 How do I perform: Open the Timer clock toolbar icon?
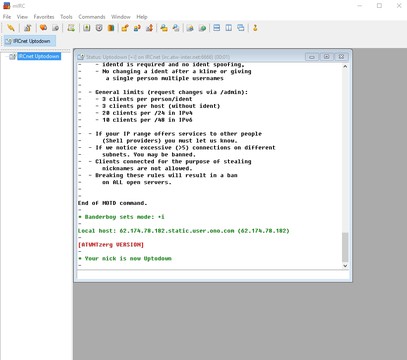tap(99, 28)
